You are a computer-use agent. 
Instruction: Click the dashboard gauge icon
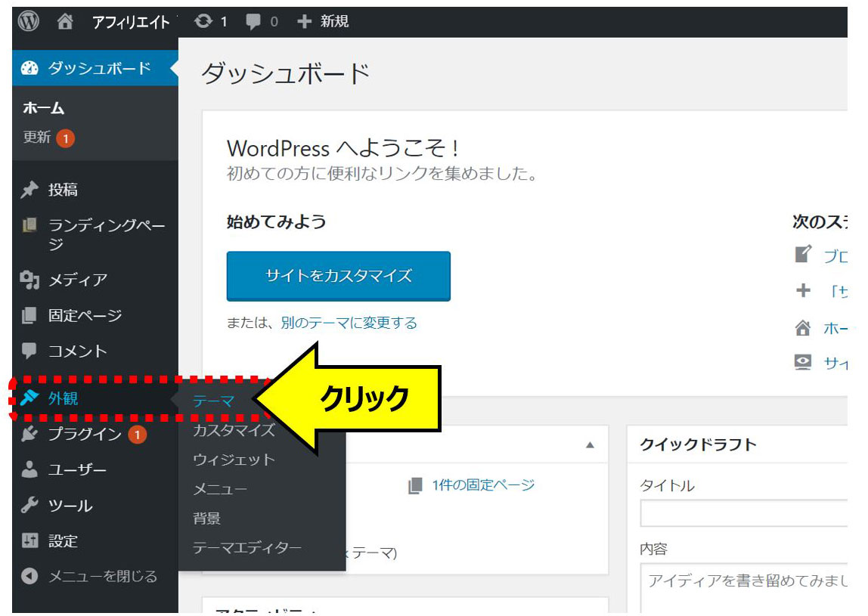29,68
